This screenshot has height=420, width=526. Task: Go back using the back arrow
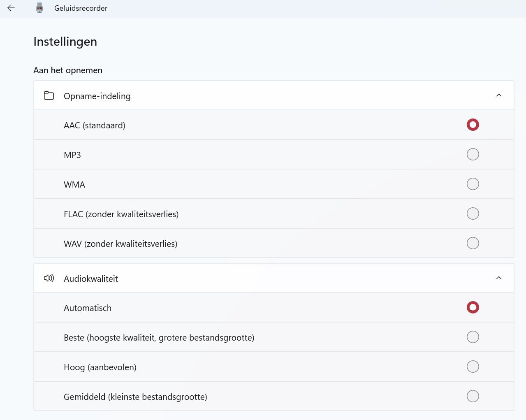tap(11, 8)
